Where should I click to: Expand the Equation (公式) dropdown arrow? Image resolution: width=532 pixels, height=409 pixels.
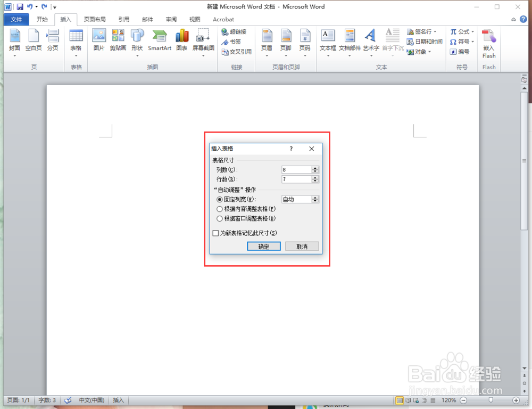point(472,31)
